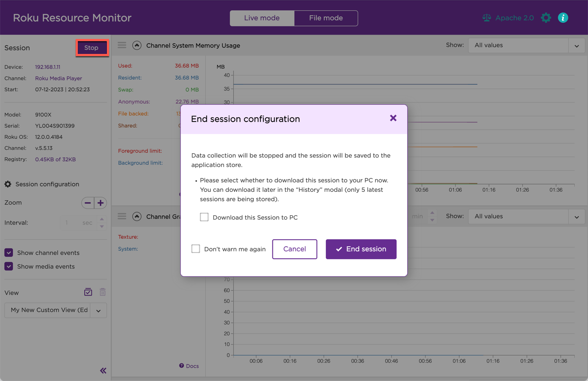This screenshot has height=381, width=588.
Task: Open the My New Custom View dropdown
Action: point(98,310)
